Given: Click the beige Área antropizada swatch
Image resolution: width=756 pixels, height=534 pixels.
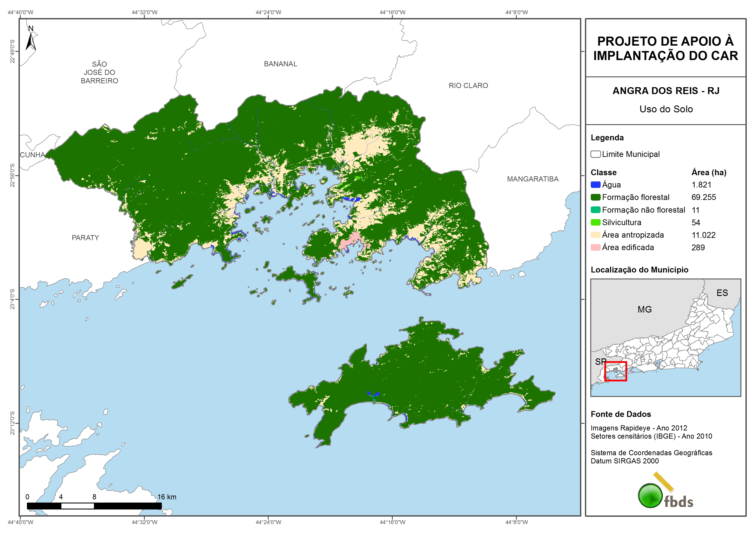Looking at the screenshot, I should (x=595, y=235).
